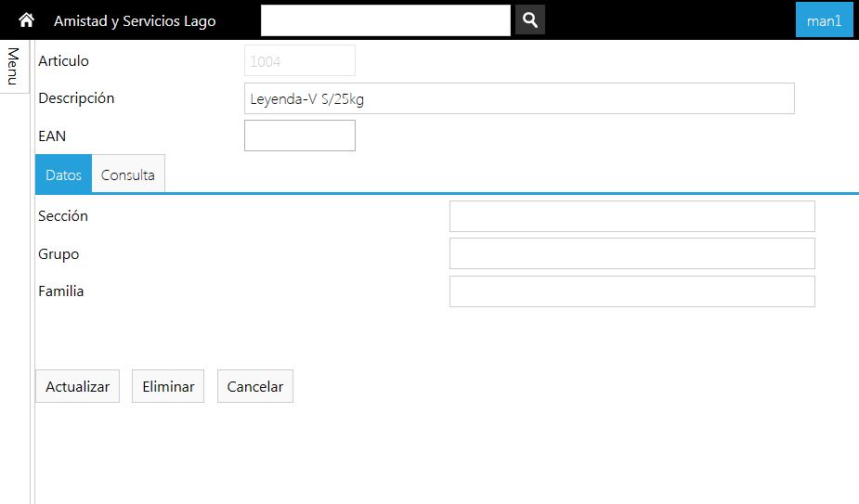Click the Familia input field
Viewport: 859px width, 504px height.
click(x=632, y=291)
